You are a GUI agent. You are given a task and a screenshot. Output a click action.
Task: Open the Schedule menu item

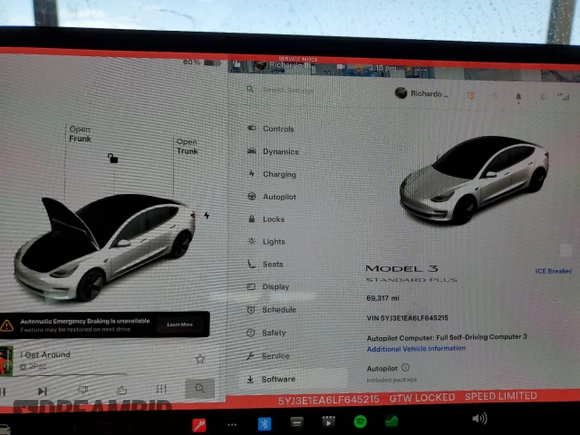272,310
